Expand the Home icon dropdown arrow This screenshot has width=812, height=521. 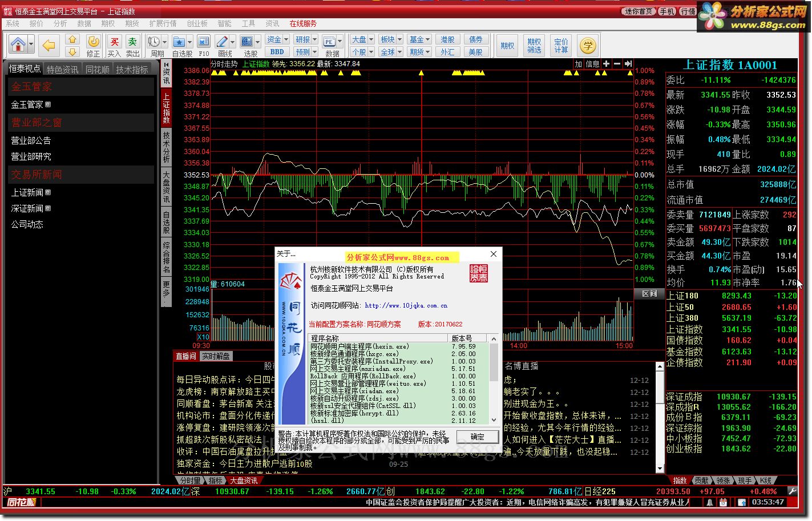(31, 45)
